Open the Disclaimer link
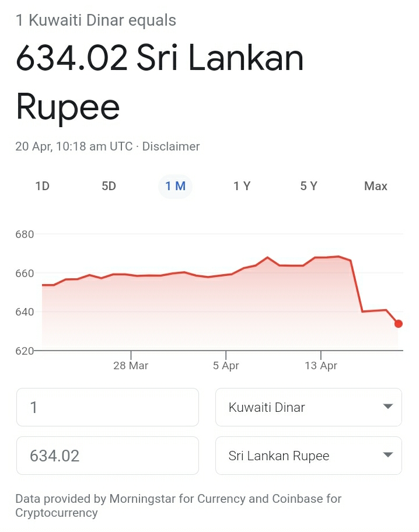The image size is (419, 532). [171, 146]
